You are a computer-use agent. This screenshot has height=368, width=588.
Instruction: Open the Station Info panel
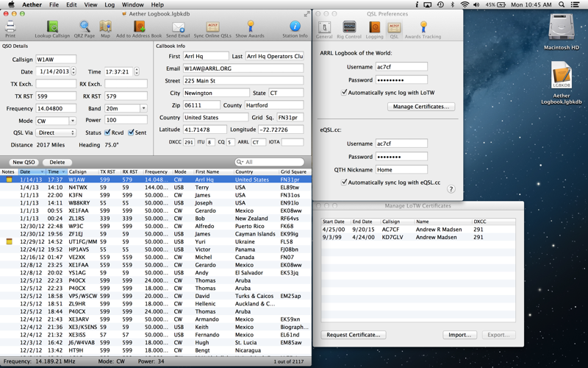(295, 28)
